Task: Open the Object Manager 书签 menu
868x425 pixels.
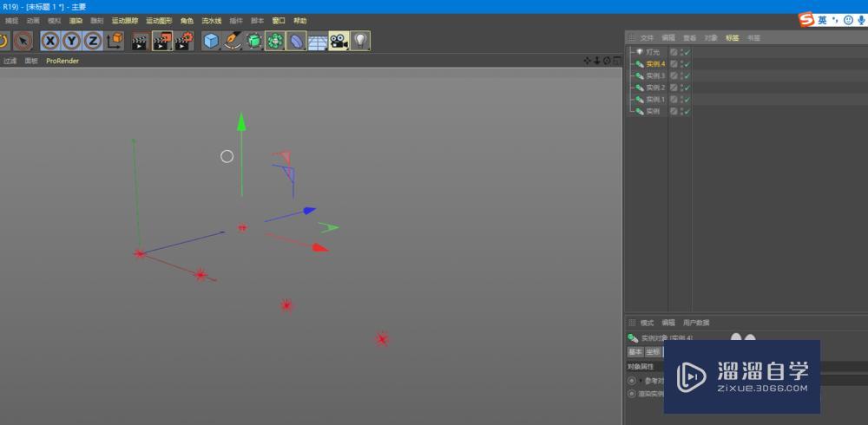Action: 753,38
